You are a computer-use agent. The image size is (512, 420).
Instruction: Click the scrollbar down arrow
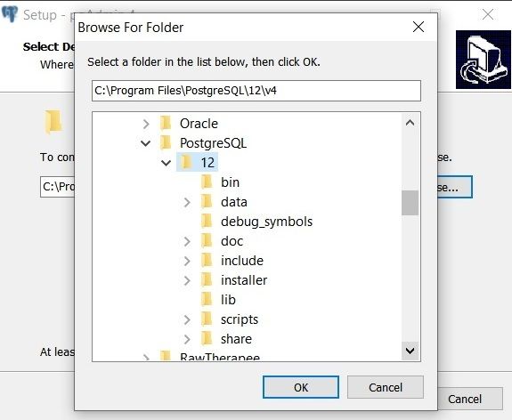click(x=410, y=351)
